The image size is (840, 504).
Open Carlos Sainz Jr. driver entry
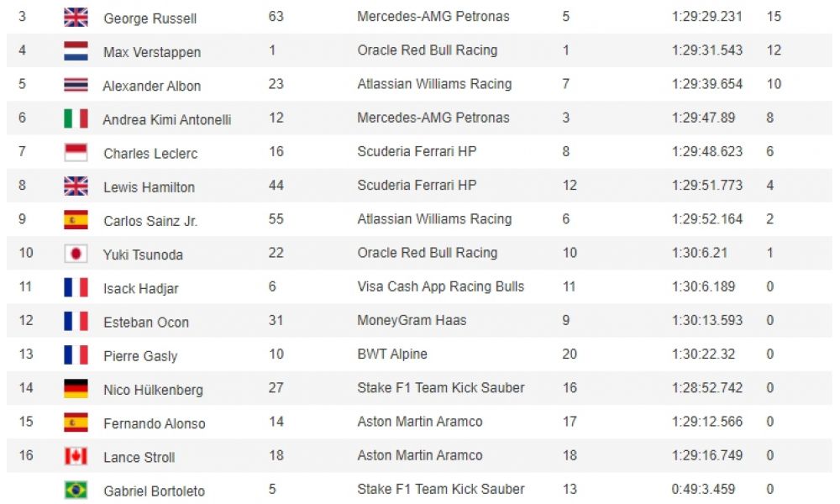pos(150,221)
